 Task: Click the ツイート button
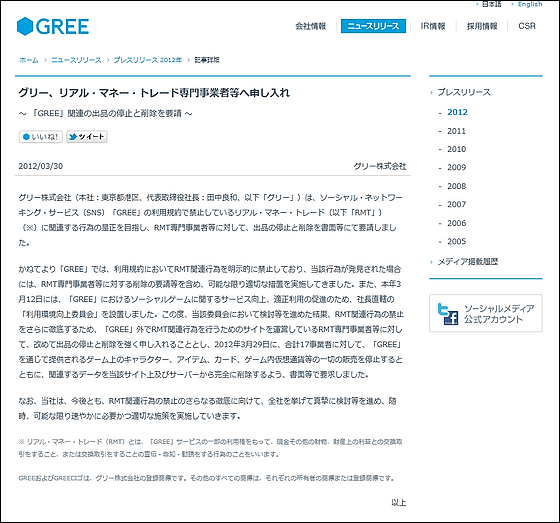[x=87, y=137]
